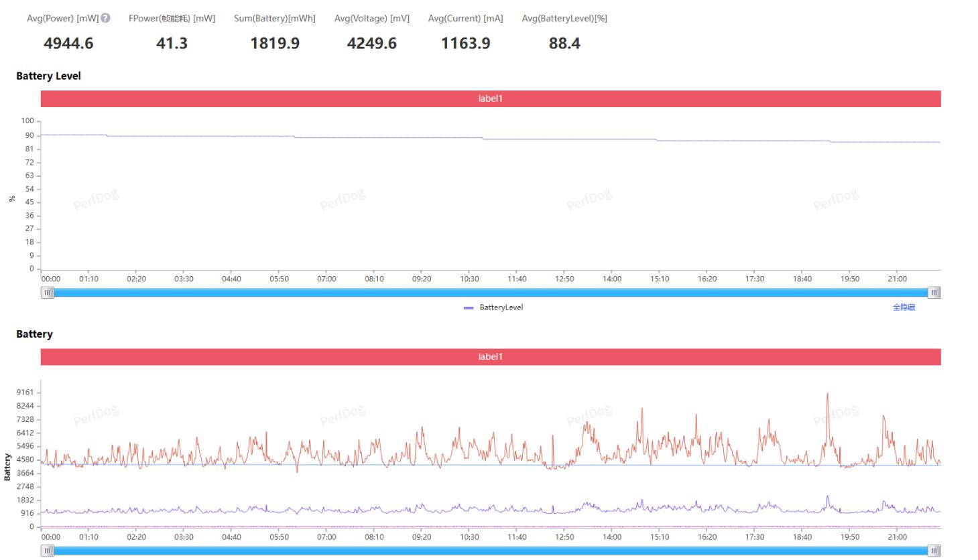Click right handle of Battery chart range slider

(x=934, y=551)
